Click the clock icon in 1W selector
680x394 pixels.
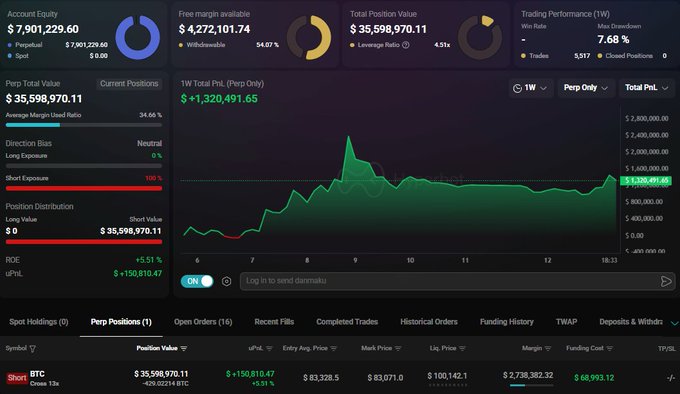pyautogui.click(x=517, y=88)
